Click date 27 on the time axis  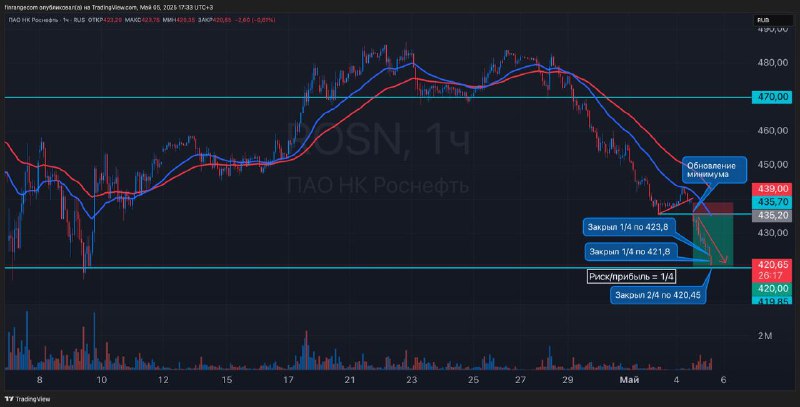click(x=520, y=380)
